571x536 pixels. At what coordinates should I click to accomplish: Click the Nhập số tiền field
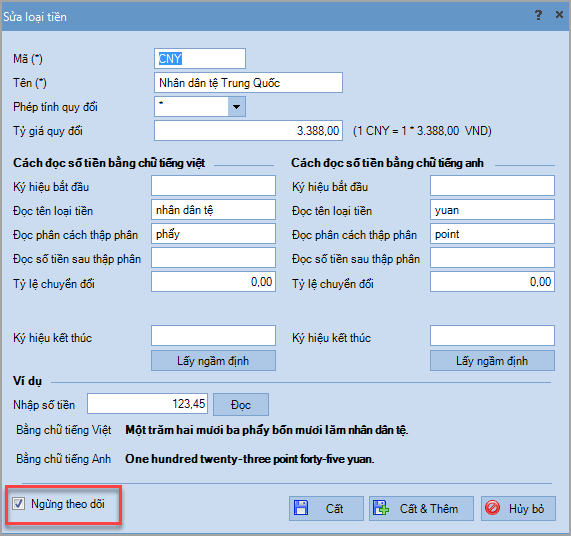[147, 403]
